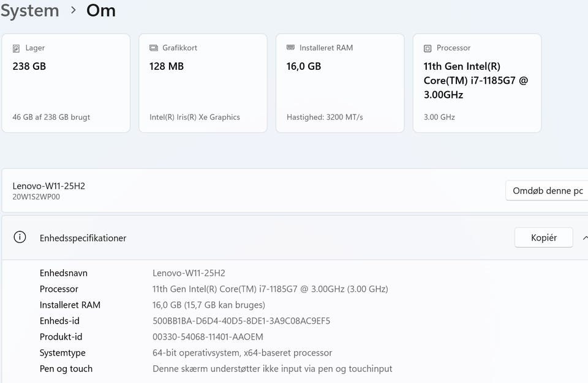Click the model number 20W1S2WP00
Image resolution: width=588 pixels, height=383 pixels.
click(36, 197)
